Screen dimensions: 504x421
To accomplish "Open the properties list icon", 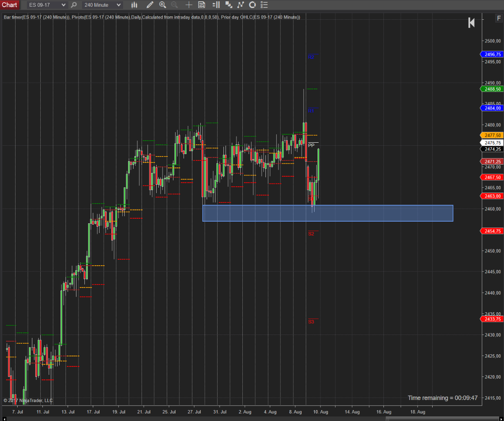I will [x=264, y=5].
